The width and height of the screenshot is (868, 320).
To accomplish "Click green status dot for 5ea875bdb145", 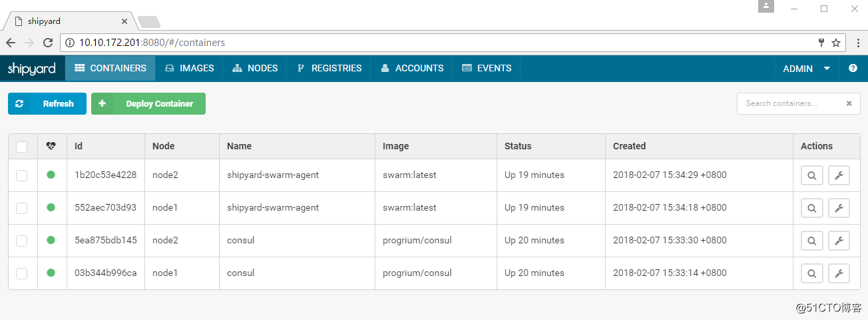I will [51, 241].
